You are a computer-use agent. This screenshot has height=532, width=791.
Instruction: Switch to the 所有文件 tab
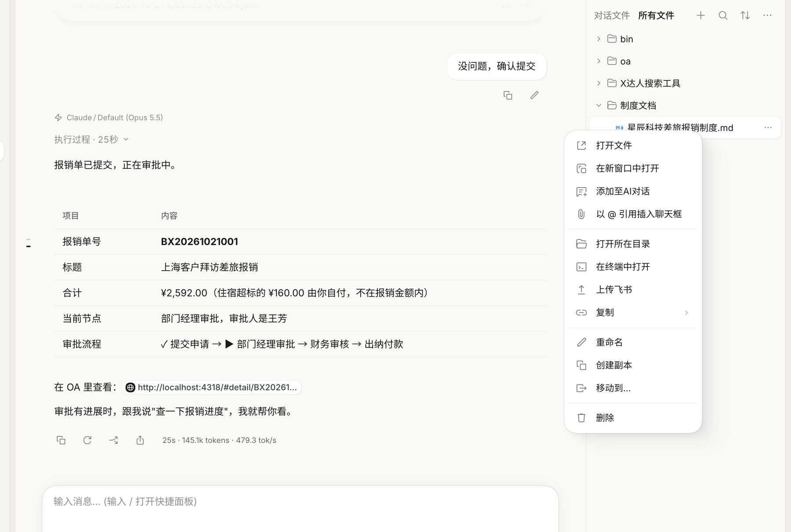pyautogui.click(x=656, y=15)
